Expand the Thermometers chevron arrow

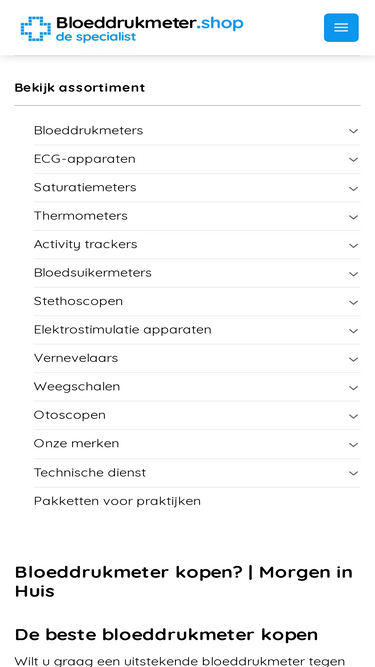[x=353, y=217]
